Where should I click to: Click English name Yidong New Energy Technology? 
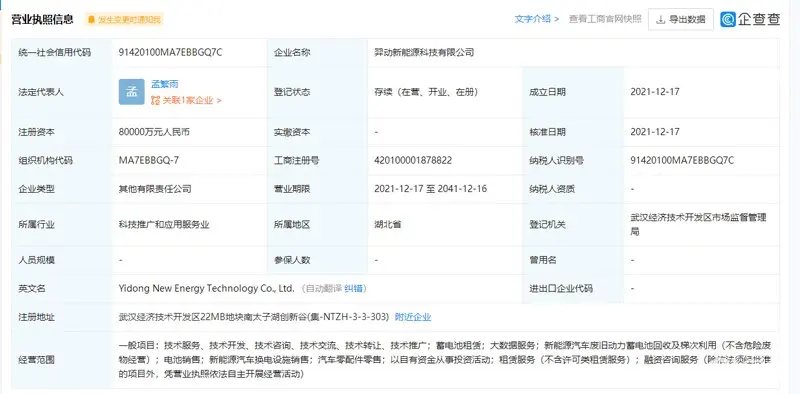[207, 288]
